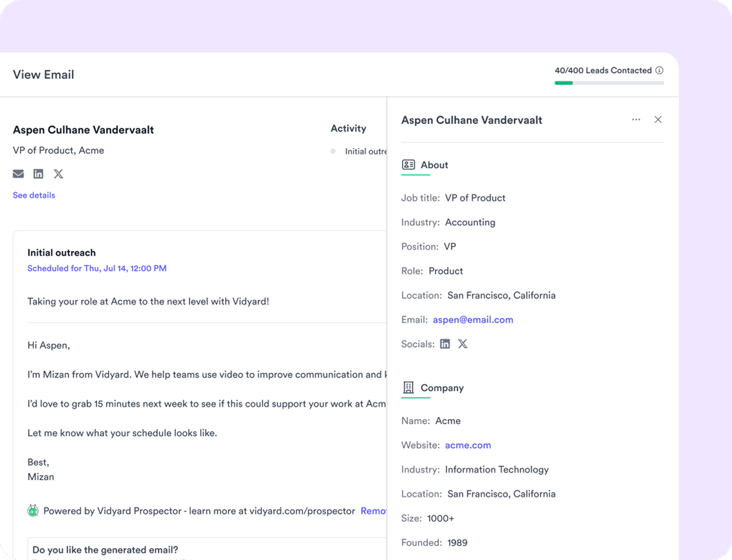Viewport: 732px width, 560px height.
Task: Click the Activity heading
Action: click(349, 128)
